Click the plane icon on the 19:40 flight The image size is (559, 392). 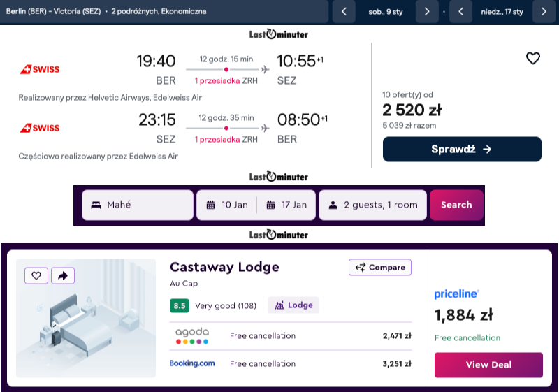coord(265,69)
